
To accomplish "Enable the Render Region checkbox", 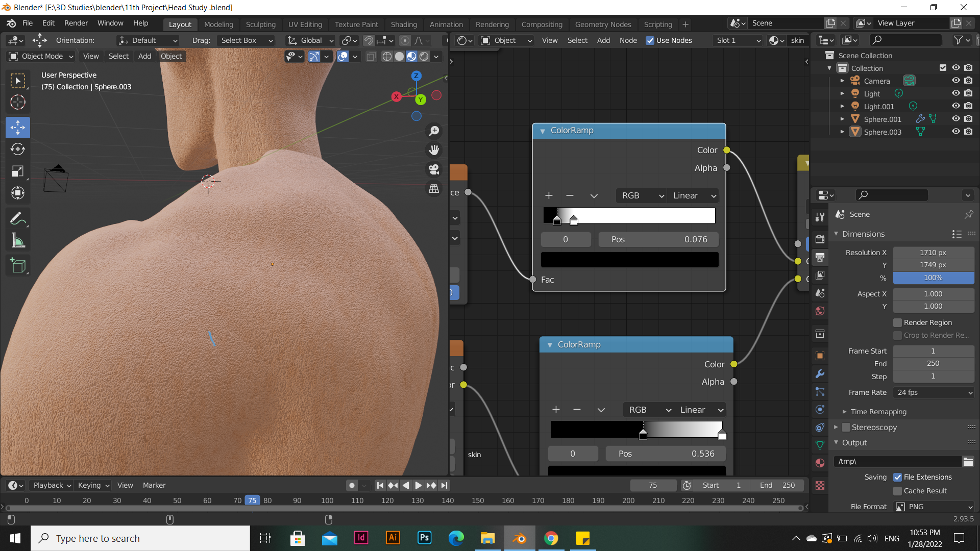I will (897, 322).
